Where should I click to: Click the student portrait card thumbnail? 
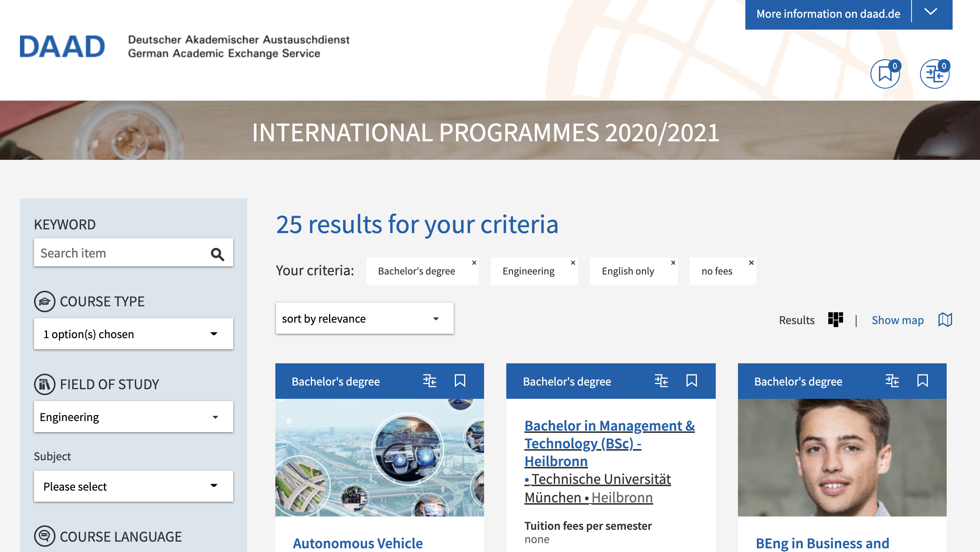point(842,457)
